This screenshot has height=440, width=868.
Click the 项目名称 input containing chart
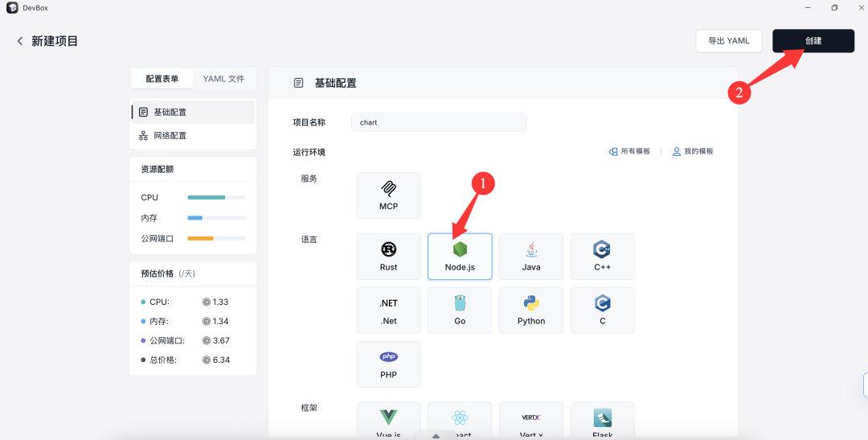439,122
